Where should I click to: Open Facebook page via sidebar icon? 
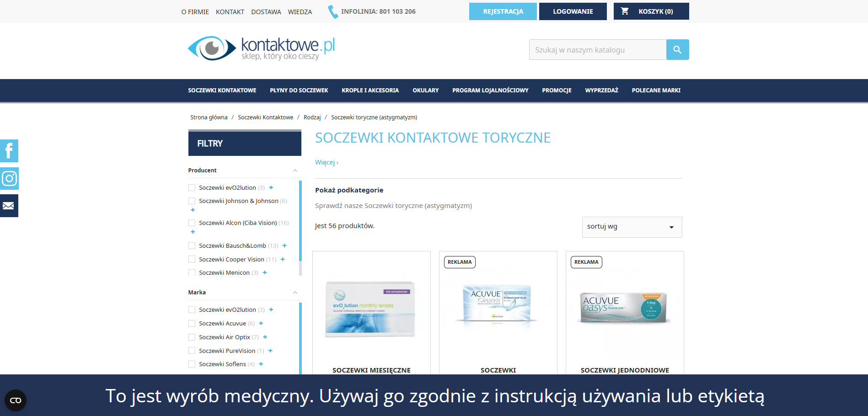tap(9, 151)
